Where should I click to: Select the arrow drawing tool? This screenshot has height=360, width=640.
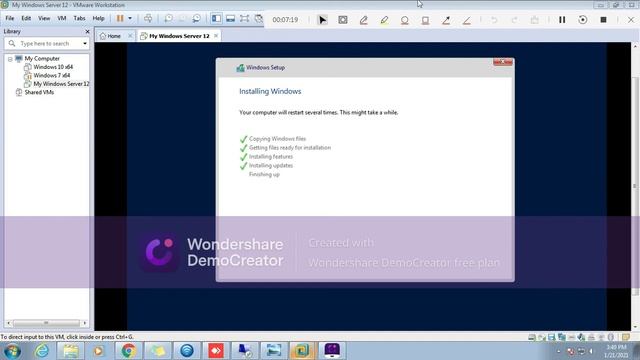pos(446,20)
